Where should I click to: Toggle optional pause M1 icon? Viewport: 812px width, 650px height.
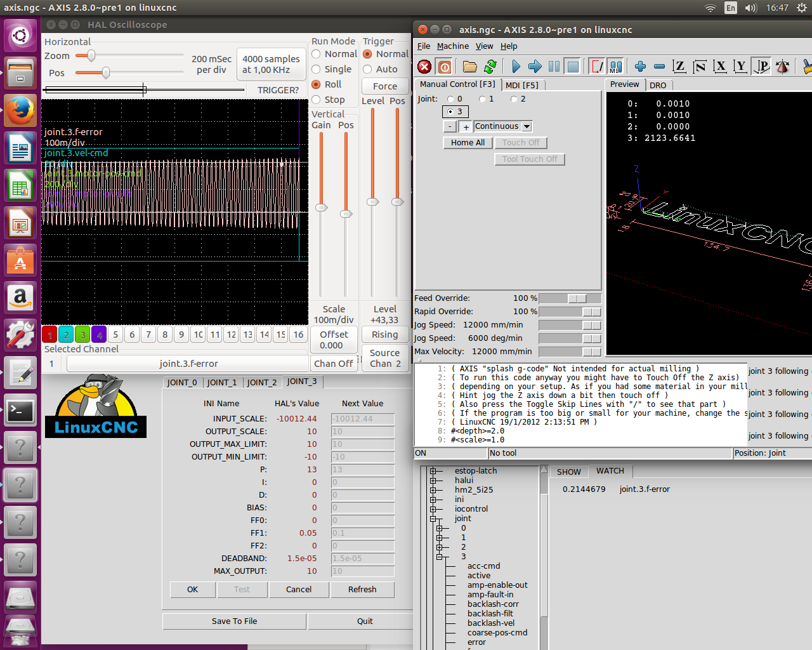pyautogui.click(x=615, y=67)
